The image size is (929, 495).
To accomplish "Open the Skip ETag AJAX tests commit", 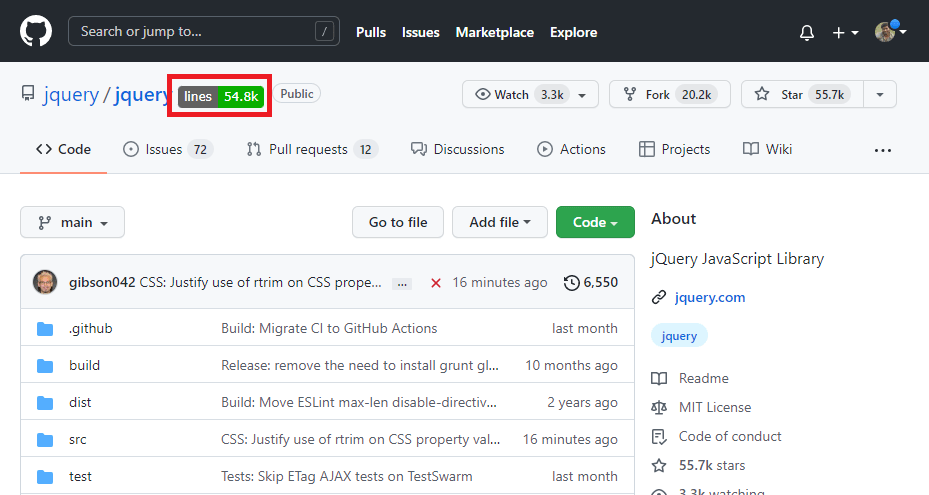I will [347, 477].
